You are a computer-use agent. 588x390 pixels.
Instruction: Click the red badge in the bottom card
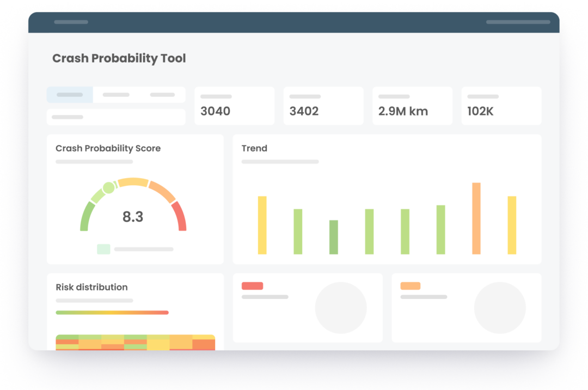(252, 286)
